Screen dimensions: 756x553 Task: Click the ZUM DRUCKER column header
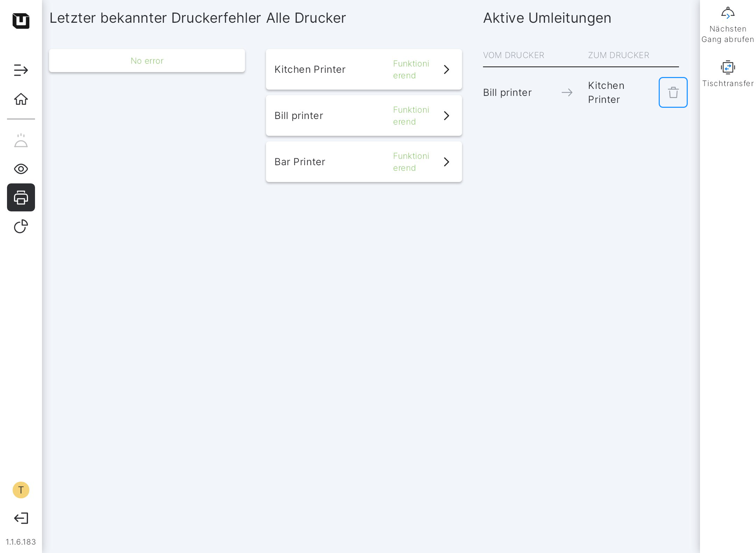tap(618, 55)
